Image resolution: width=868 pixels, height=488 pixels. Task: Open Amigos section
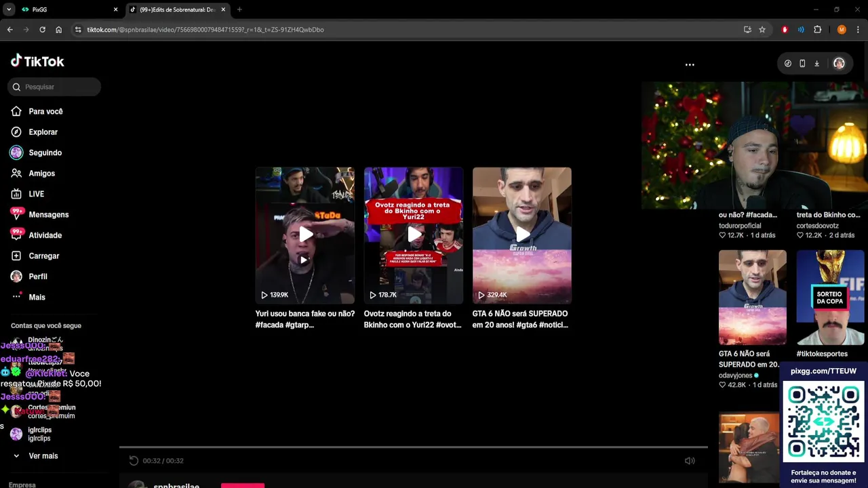(x=33, y=174)
